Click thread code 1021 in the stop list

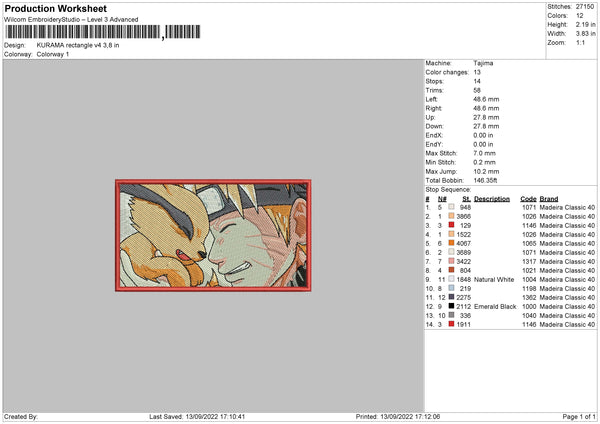[x=529, y=271]
